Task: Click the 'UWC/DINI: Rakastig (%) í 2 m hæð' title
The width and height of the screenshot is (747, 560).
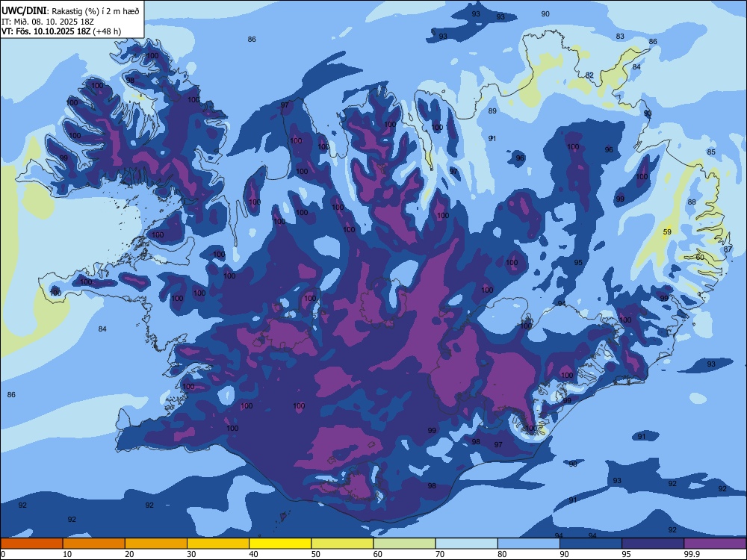Action: (x=70, y=10)
